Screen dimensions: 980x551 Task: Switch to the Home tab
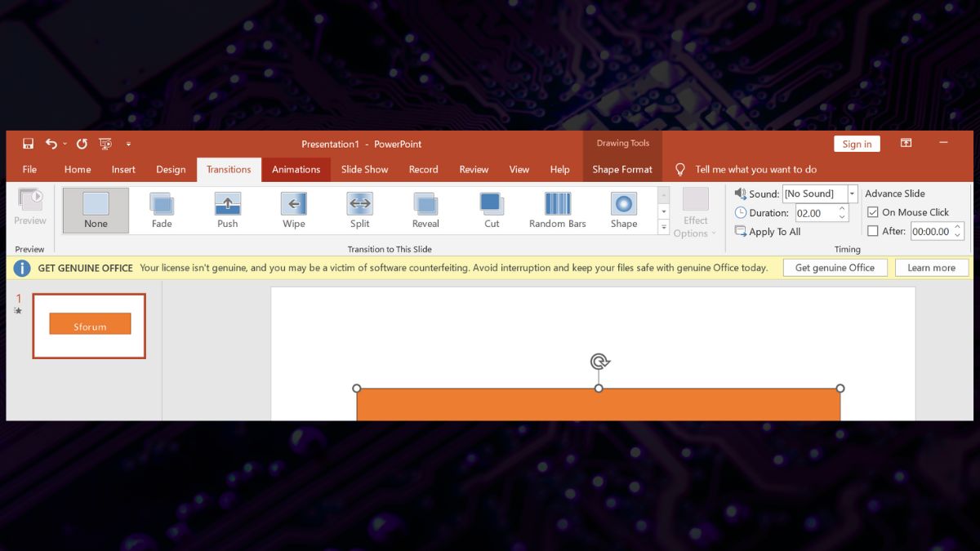click(78, 170)
